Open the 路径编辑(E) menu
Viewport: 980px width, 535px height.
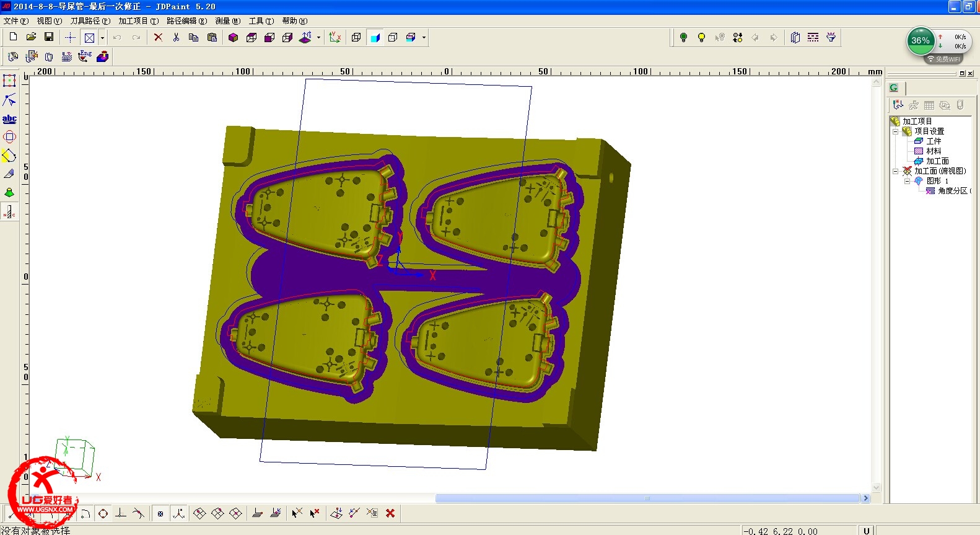tap(187, 21)
